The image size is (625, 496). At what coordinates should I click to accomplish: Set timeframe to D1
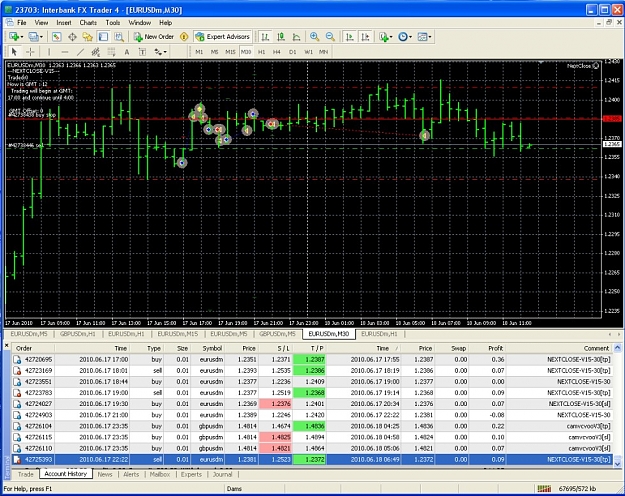(293, 52)
